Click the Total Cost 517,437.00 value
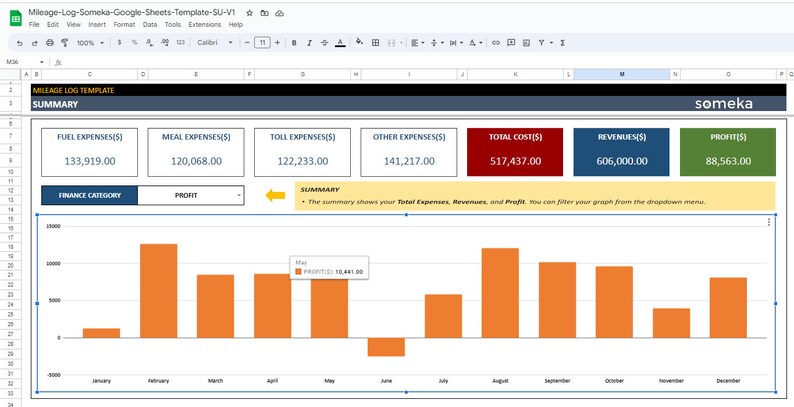The height and width of the screenshot is (407, 794). click(x=515, y=161)
